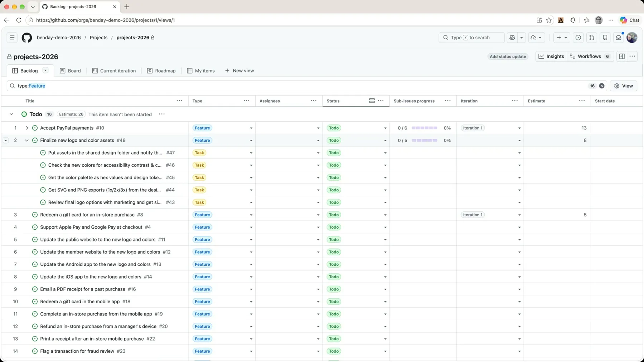
Task: Open Type column options menu
Action: pyautogui.click(x=247, y=101)
